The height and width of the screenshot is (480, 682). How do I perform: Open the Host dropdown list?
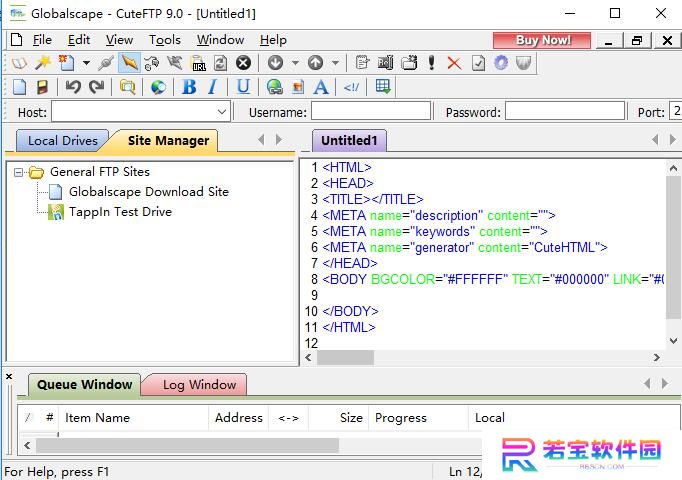[x=222, y=112]
